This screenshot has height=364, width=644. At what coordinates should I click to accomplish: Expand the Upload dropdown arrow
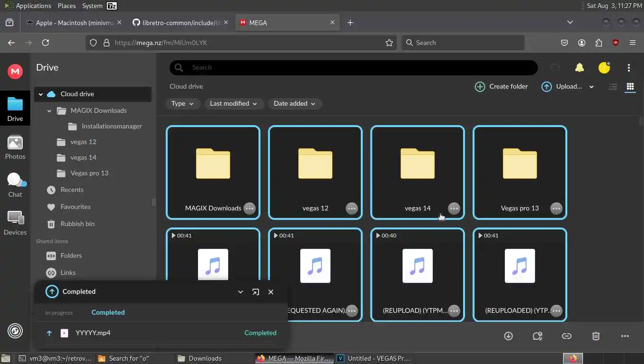[x=591, y=87]
